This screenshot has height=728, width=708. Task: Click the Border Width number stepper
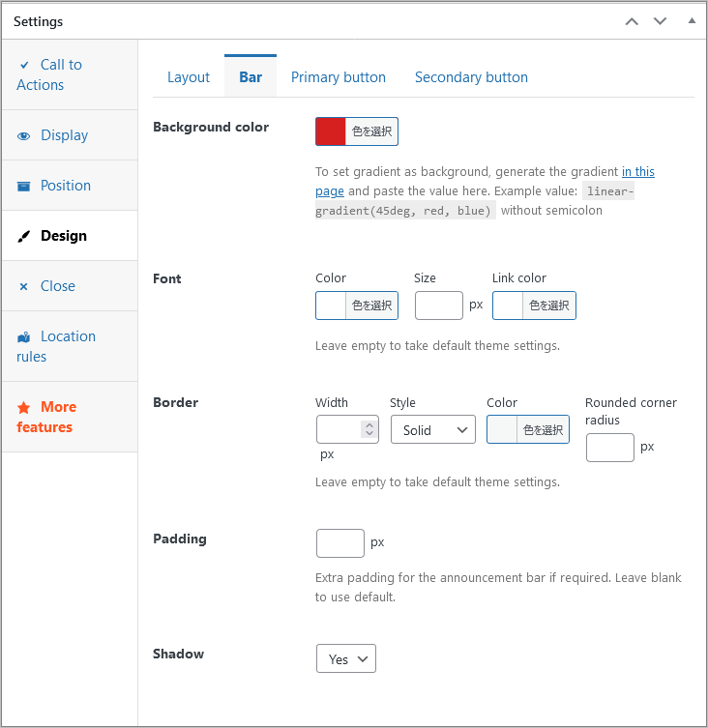369,430
